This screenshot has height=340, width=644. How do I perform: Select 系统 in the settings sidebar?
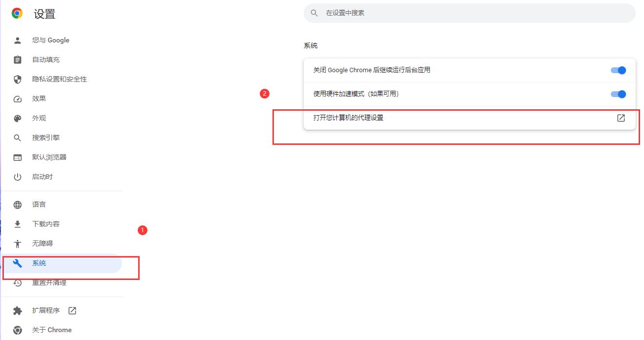[39, 263]
